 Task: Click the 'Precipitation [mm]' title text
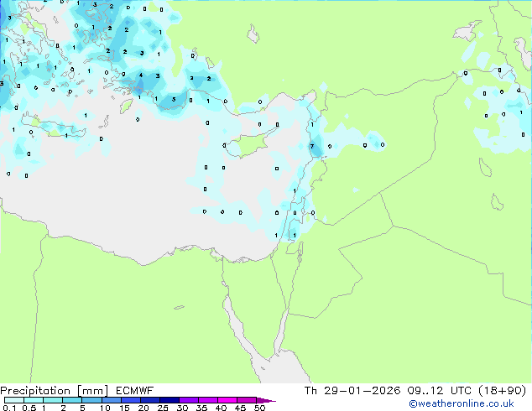[55, 391]
